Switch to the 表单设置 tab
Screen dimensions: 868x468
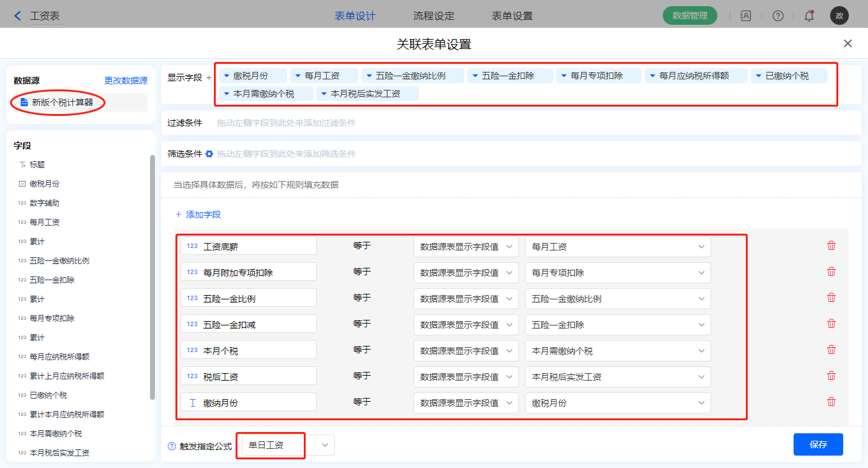[512, 16]
